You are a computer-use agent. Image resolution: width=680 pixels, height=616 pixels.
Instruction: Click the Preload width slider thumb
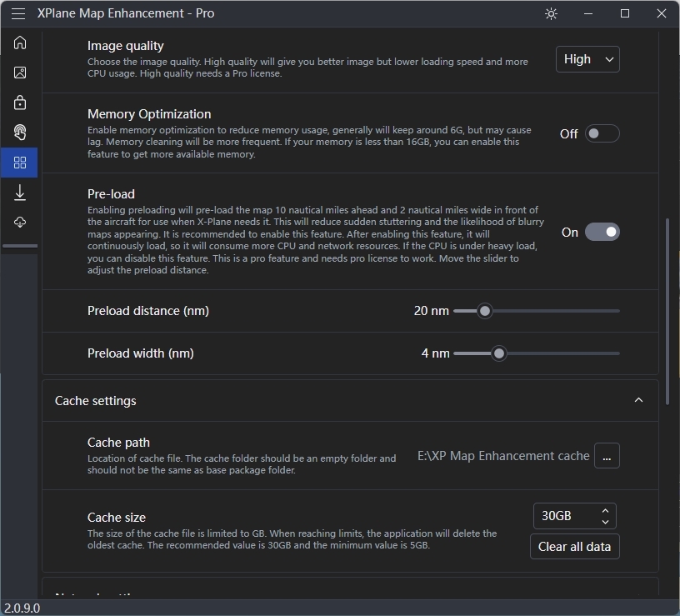499,353
